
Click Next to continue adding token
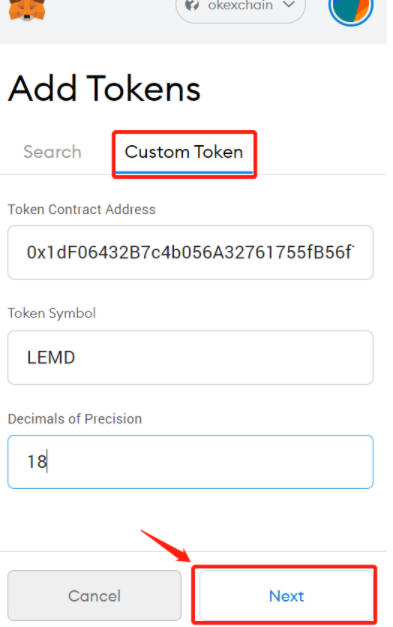pyautogui.click(x=286, y=595)
